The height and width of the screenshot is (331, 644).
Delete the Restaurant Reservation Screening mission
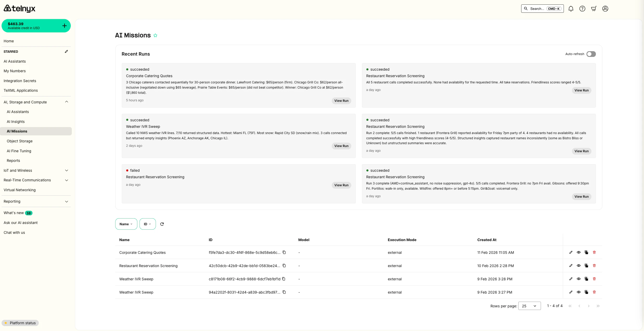[594, 266]
